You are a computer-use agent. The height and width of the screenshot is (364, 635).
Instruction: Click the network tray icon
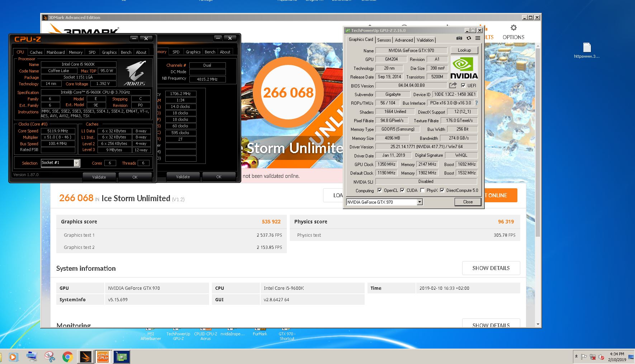click(593, 357)
